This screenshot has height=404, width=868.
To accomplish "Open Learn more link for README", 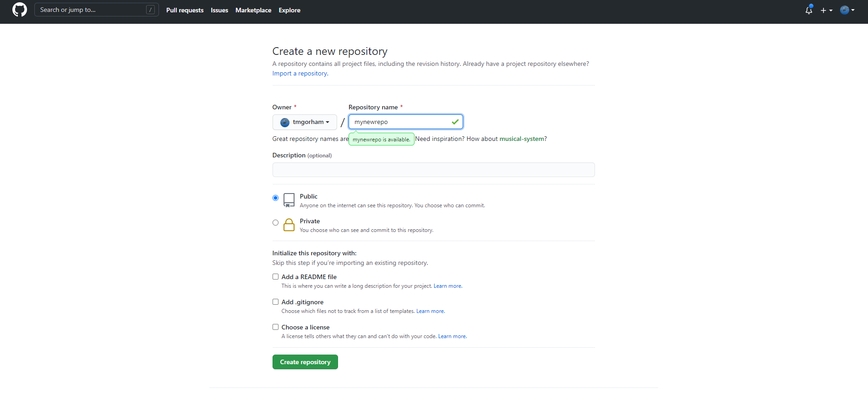I will [448, 286].
